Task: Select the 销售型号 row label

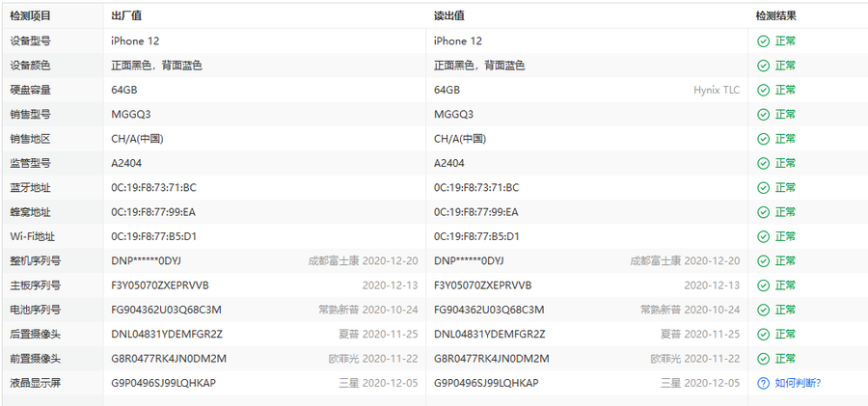Action: coord(31,114)
